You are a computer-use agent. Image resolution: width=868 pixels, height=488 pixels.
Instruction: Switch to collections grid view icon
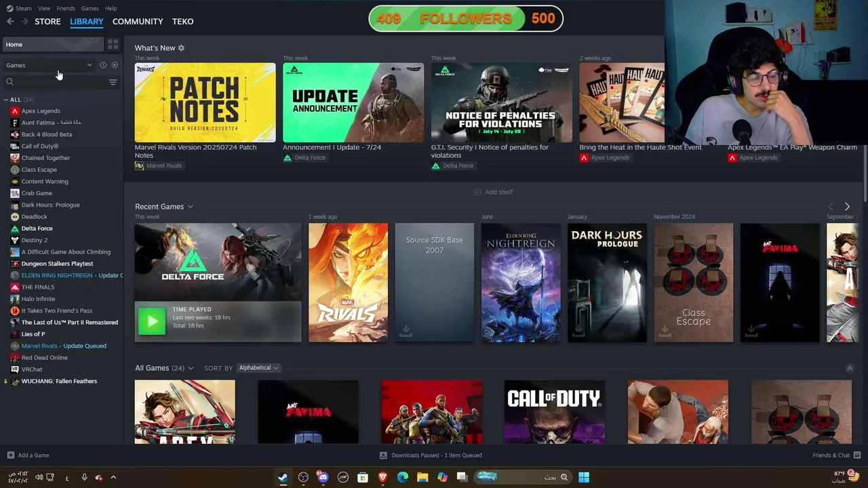(113, 44)
